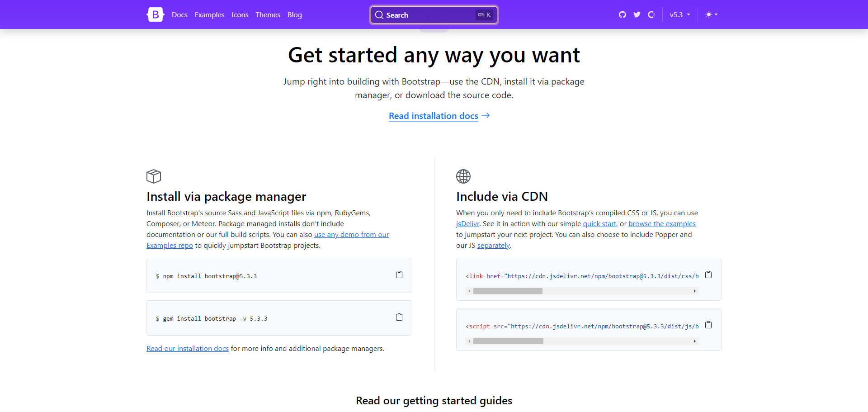Copy the CDN link href snippet
This screenshot has height=412, width=868.
pyautogui.click(x=708, y=275)
